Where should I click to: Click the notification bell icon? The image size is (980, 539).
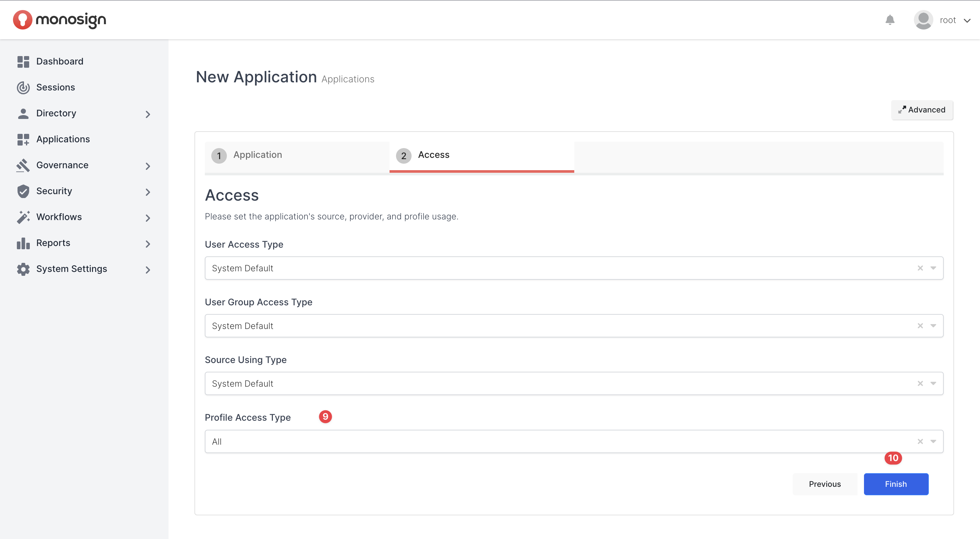point(890,20)
